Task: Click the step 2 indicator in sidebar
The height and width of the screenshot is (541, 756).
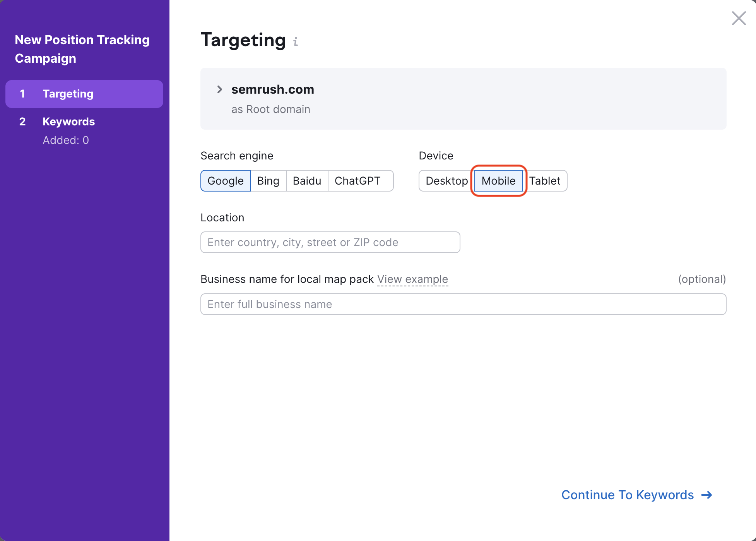Action: 22,122
